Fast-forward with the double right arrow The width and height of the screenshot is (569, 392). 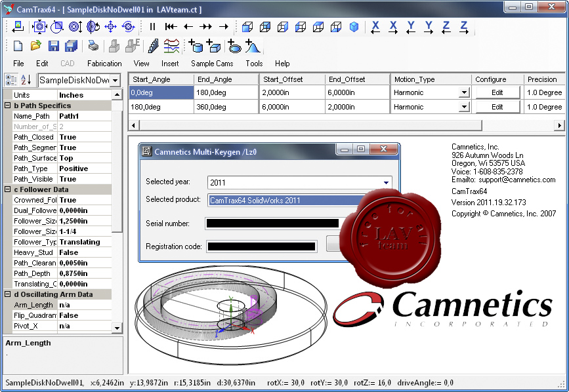[206, 26]
